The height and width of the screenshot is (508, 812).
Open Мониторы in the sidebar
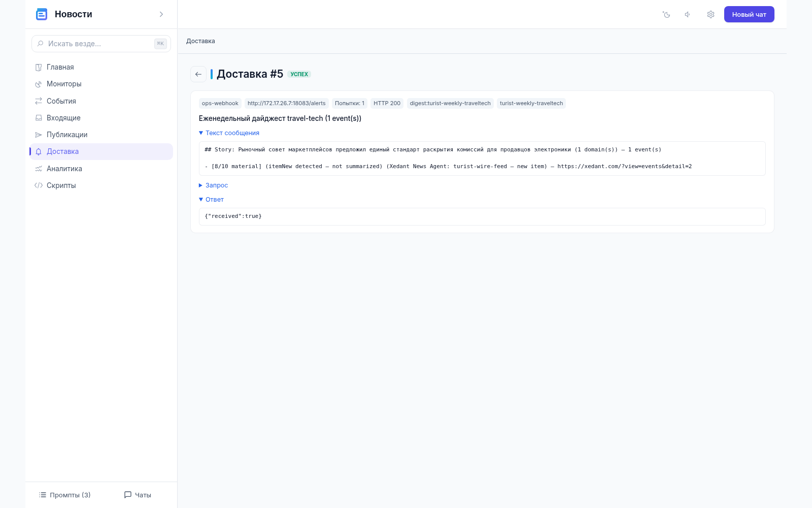(x=101, y=84)
